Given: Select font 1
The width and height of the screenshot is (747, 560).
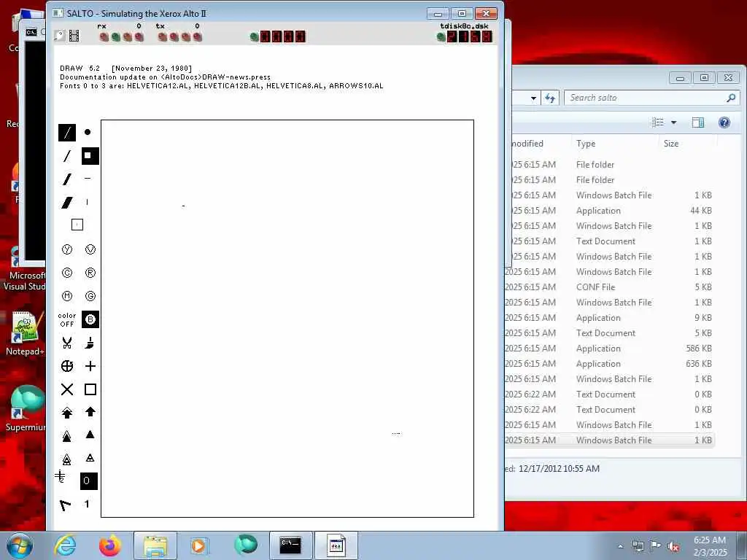Looking at the screenshot, I should pyautogui.click(x=87, y=504).
